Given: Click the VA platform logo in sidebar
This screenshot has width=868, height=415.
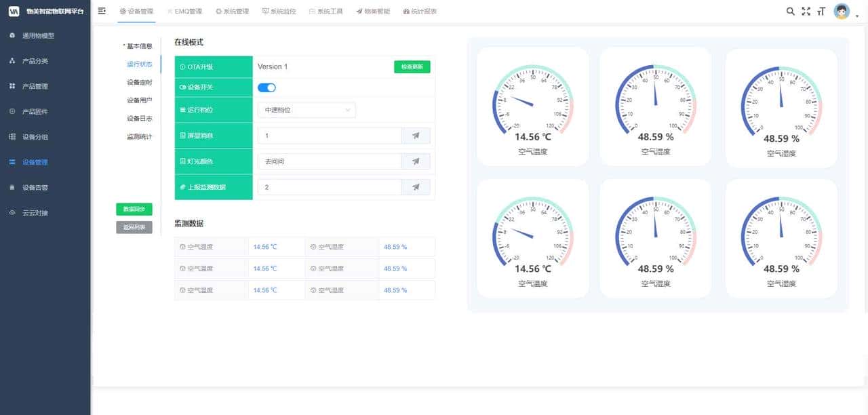Looking at the screenshot, I should click(14, 12).
